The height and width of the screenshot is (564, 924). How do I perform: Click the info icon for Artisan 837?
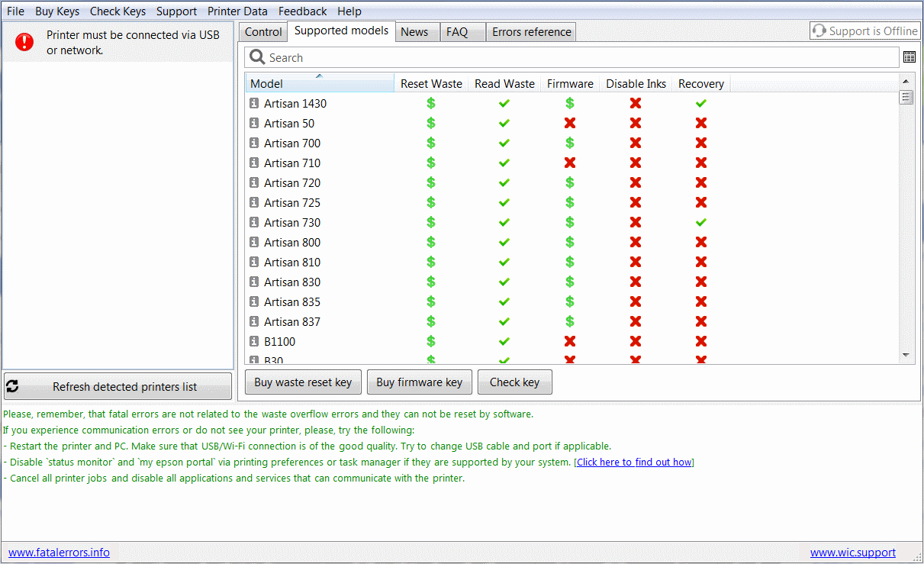tap(254, 322)
